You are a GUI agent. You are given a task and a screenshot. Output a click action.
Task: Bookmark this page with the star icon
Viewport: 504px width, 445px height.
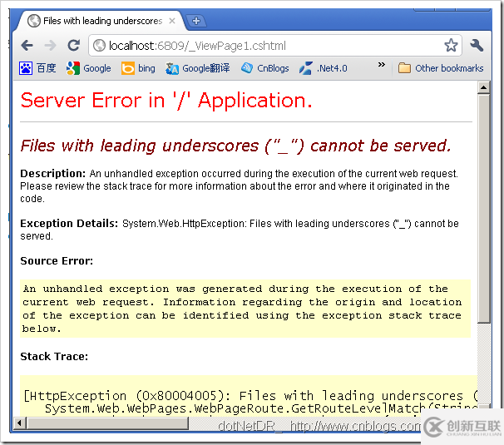(x=451, y=46)
